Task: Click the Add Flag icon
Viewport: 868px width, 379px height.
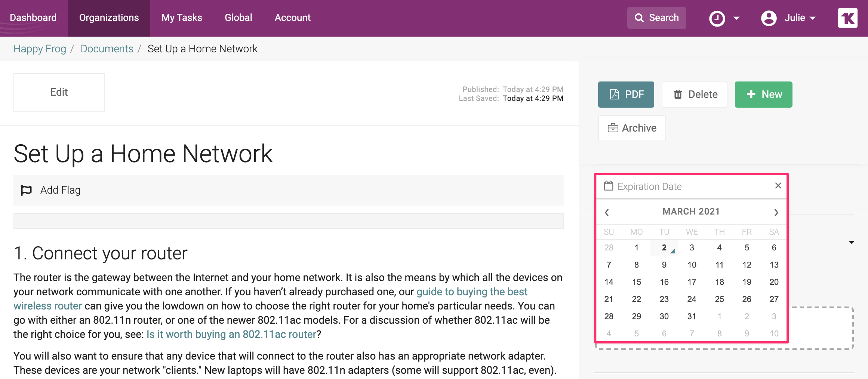Action: coord(26,190)
